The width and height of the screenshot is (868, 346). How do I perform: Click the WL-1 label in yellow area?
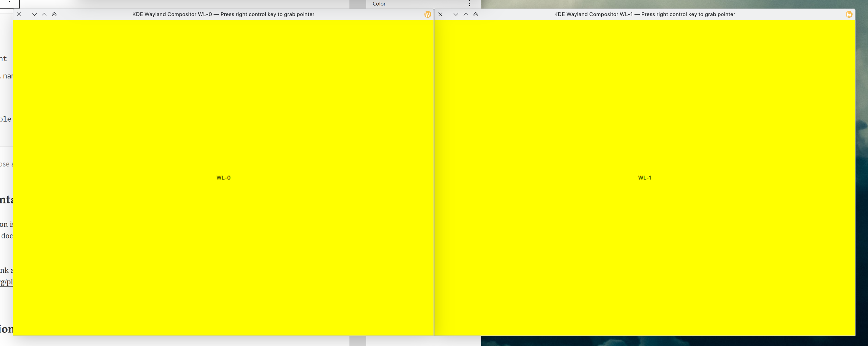[645, 178]
